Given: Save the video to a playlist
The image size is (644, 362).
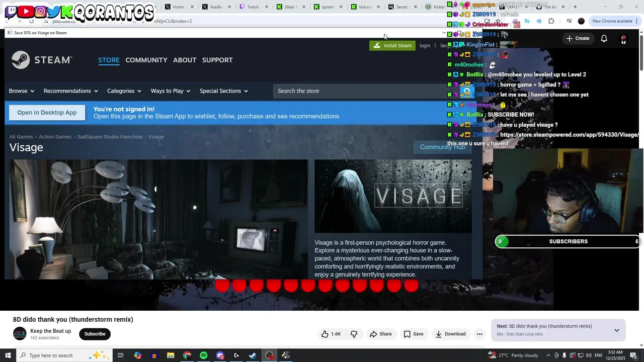Looking at the screenshot, I should (413, 334).
